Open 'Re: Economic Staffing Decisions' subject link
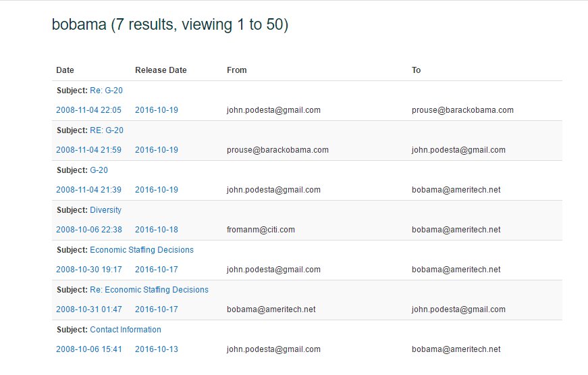588x375 pixels. [149, 290]
